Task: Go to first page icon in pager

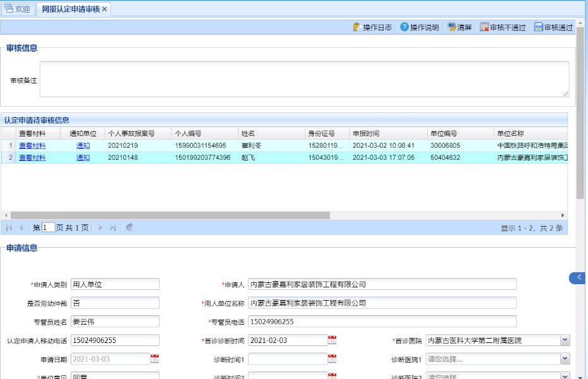Action: coord(9,227)
